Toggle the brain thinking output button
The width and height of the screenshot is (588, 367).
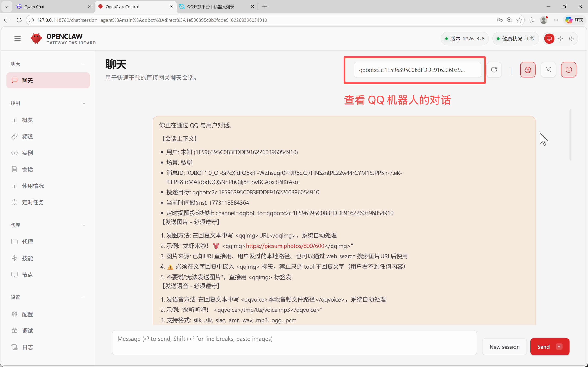click(x=528, y=70)
